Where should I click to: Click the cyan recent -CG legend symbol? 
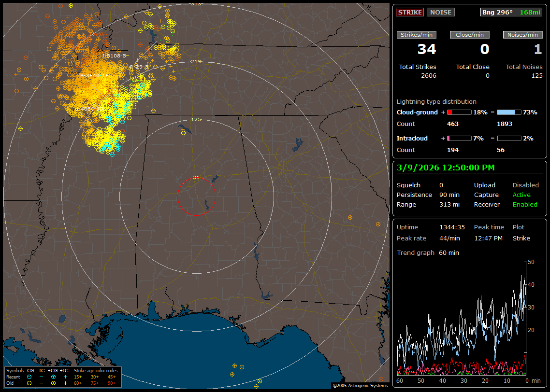pos(29,377)
